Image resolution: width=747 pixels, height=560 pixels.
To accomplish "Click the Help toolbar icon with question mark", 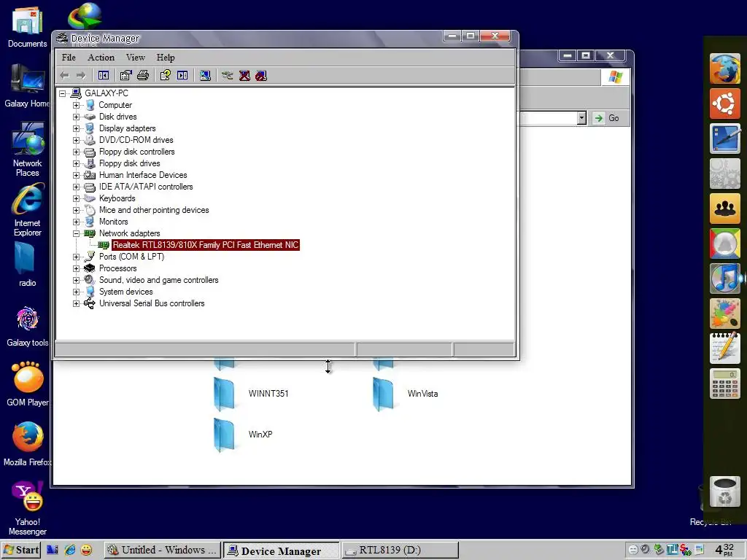I will [x=166, y=75].
